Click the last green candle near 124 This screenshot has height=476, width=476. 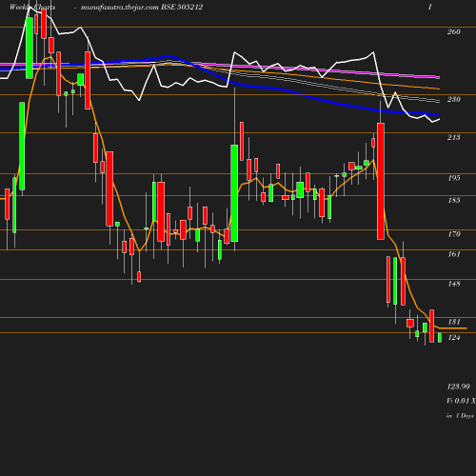[x=440, y=338]
